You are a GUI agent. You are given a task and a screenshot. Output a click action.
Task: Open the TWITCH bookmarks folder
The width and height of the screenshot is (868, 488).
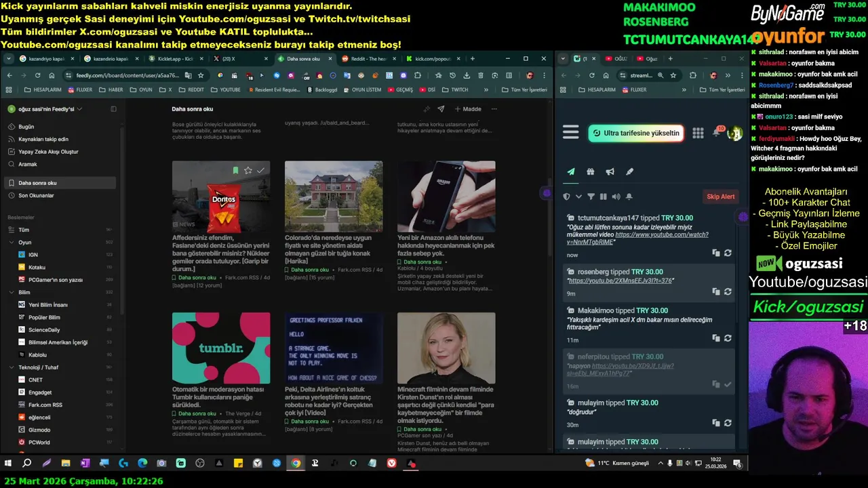(456, 89)
